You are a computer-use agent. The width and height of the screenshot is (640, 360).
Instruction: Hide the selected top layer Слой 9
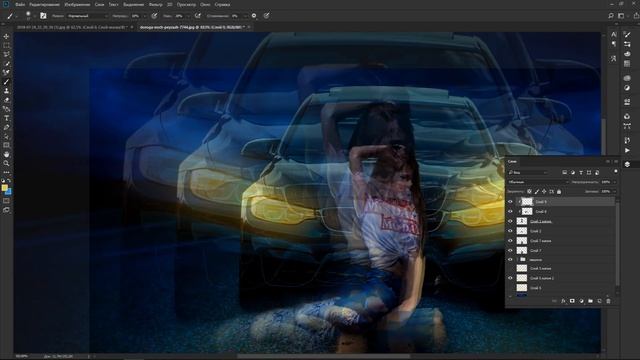(x=510, y=202)
